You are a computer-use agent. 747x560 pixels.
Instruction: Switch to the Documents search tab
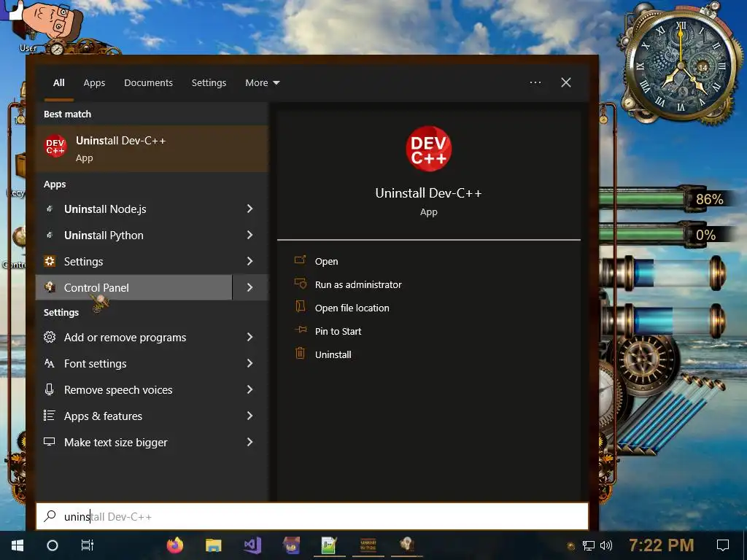click(149, 83)
